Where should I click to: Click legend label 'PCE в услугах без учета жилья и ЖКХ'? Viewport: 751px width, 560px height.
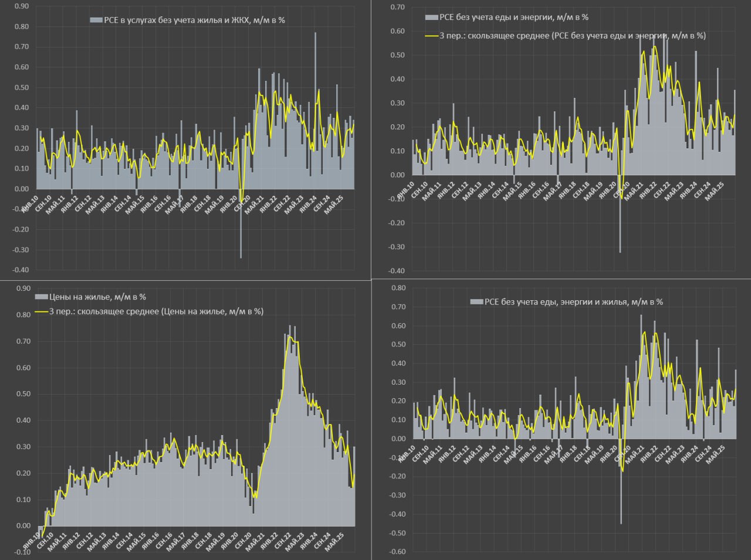pyautogui.click(x=194, y=20)
